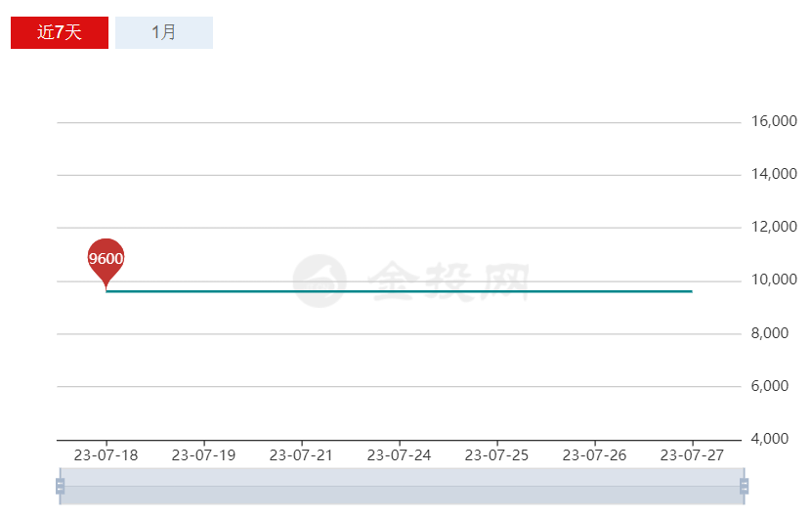
Task: Click the 12,000 y-axis label
Action: tap(774, 228)
